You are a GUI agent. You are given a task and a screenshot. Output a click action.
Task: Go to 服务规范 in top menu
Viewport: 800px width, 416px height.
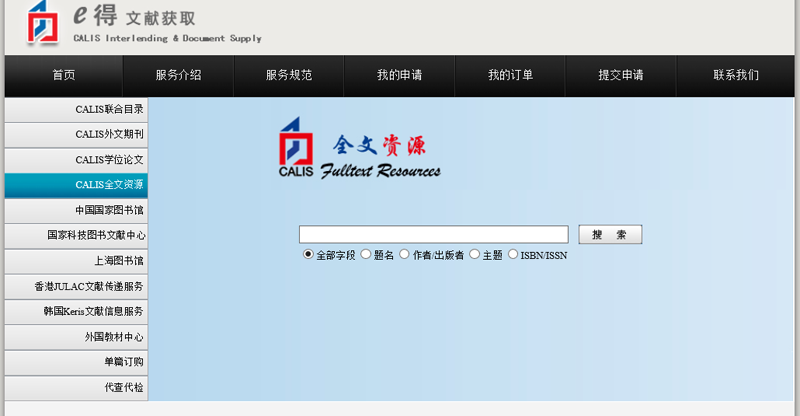click(x=289, y=76)
